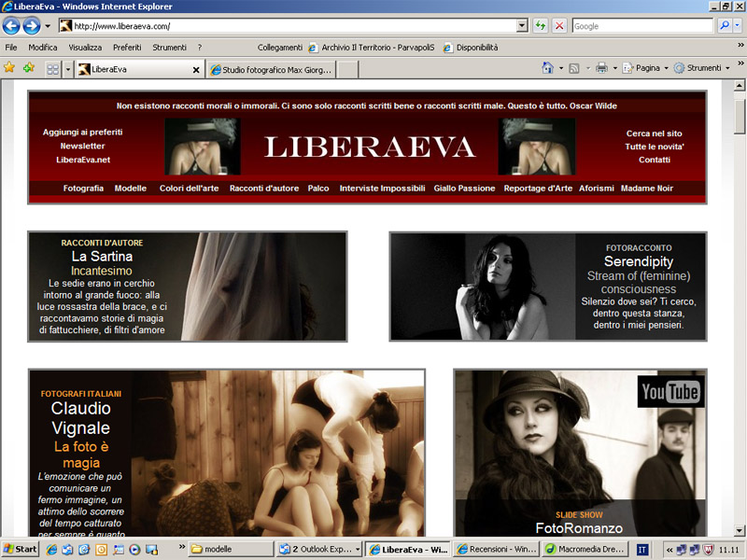Open the Disponibilità favorites link

tap(471, 48)
